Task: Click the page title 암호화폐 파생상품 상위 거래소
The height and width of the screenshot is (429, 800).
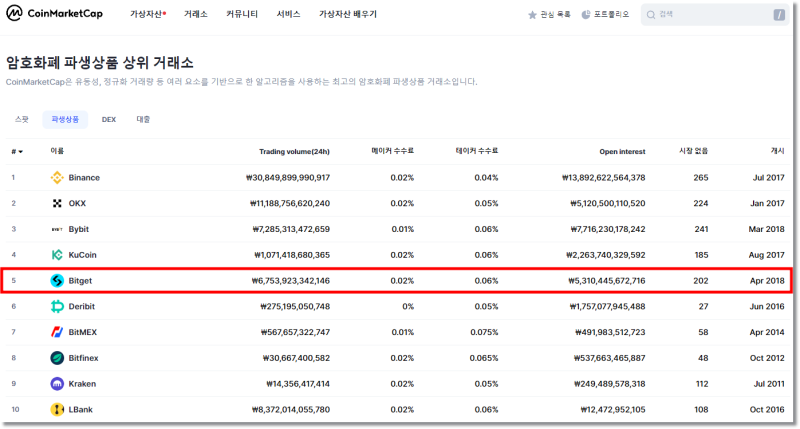Action: [99, 63]
